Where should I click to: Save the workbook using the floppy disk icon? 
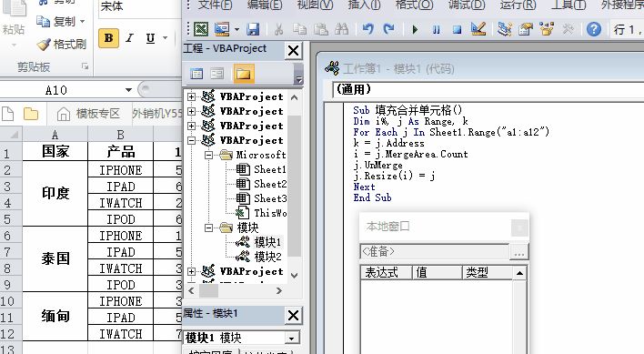click(x=253, y=29)
